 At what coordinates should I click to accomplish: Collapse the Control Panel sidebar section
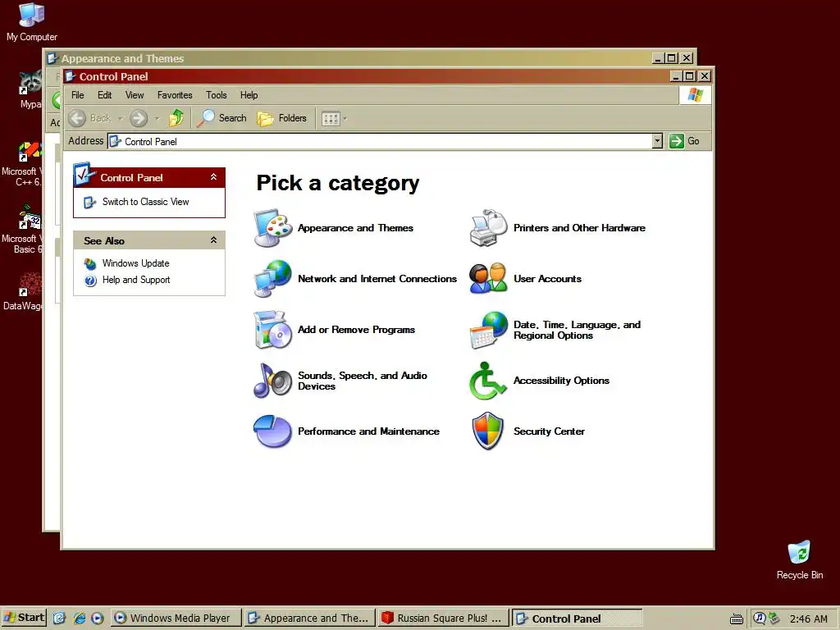[x=213, y=177]
